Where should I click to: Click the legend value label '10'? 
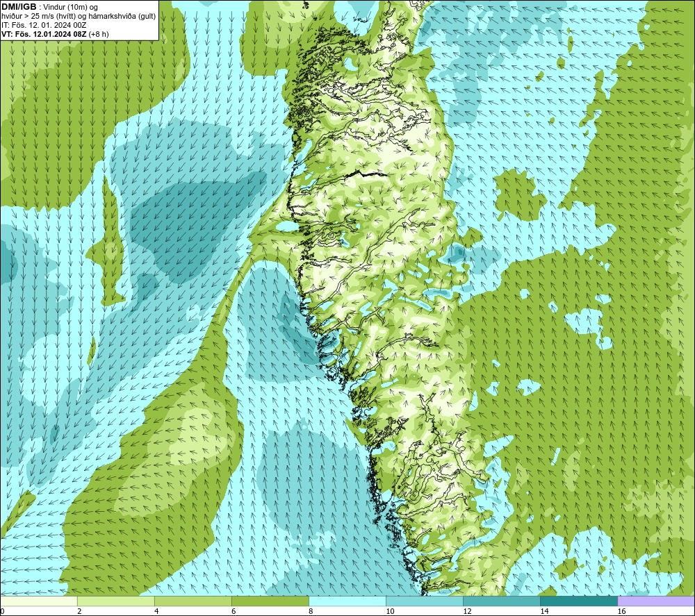390,612
